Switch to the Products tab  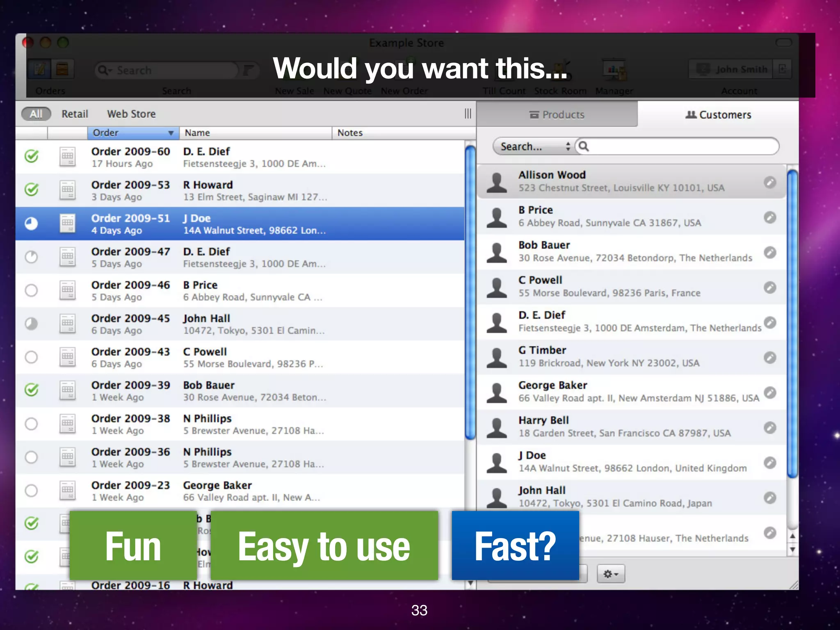[557, 115]
